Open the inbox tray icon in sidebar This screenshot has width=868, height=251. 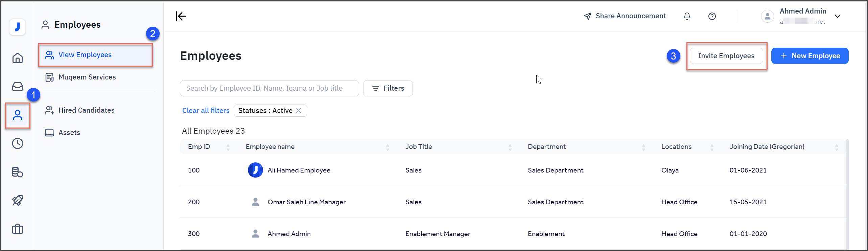point(18,87)
